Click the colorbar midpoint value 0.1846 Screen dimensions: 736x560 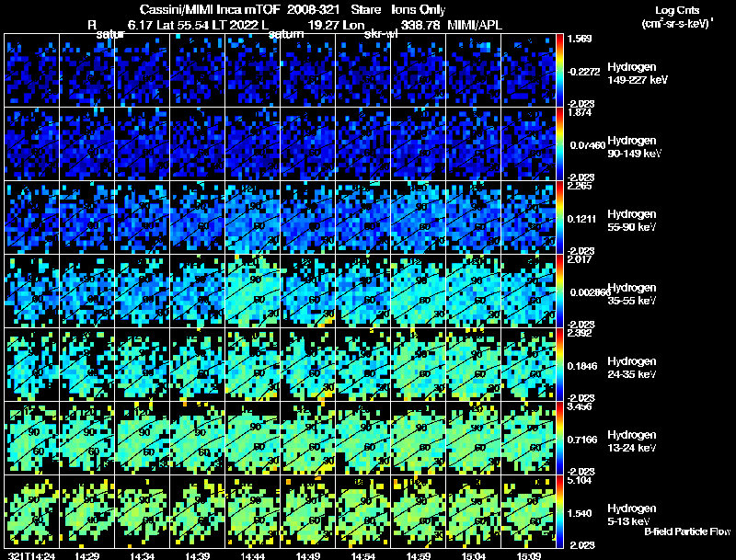point(582,366)
